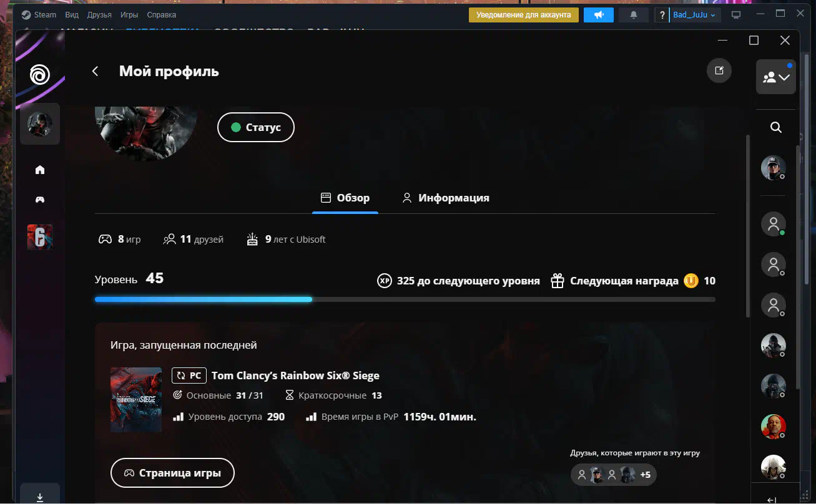Open the Справка menu in Steam window
Viewport: 816px width, 504px height.
[162, 14]
